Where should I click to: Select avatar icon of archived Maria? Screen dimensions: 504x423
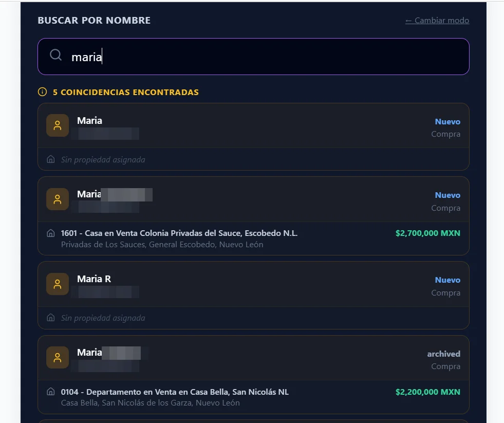58,357
